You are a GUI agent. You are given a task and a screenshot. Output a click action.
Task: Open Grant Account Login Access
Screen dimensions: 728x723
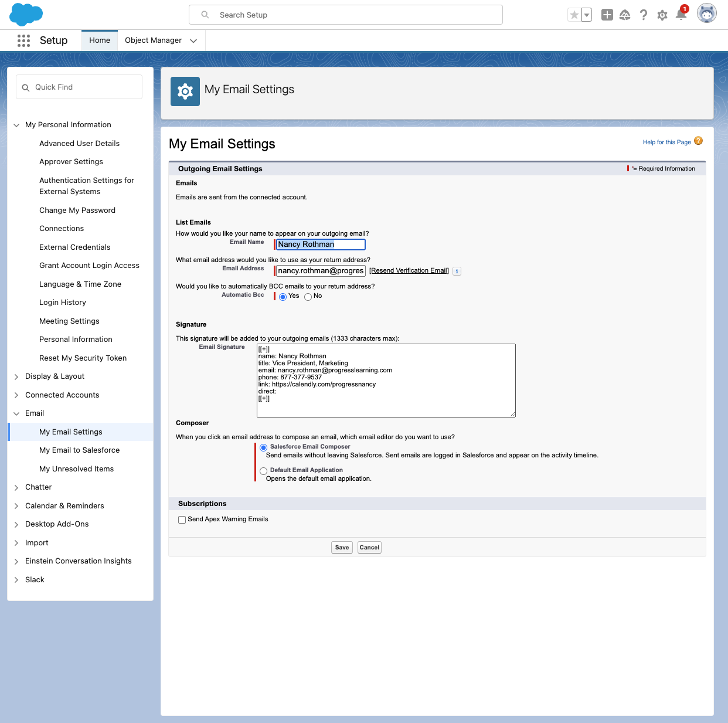click(89, 265)
